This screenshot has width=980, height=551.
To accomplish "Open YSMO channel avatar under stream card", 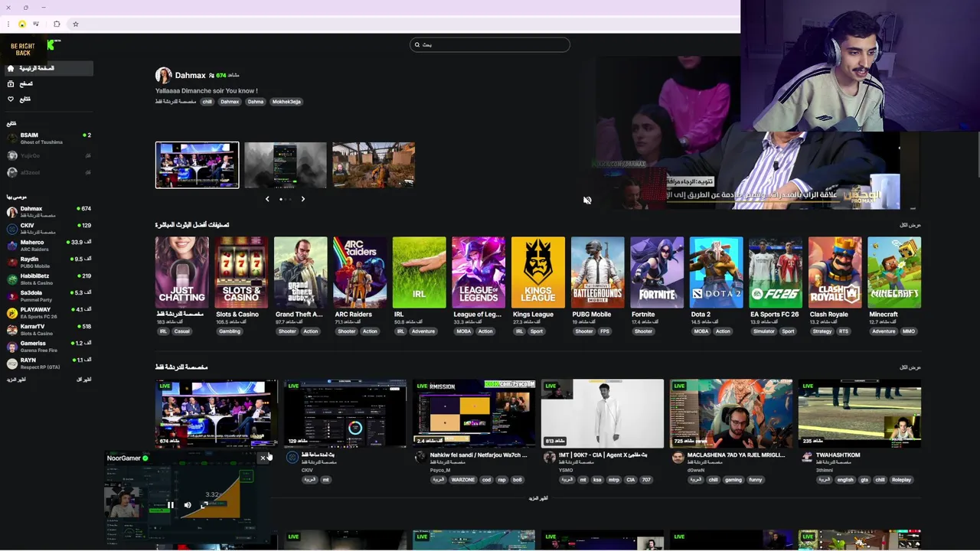I will pos(549,458).
